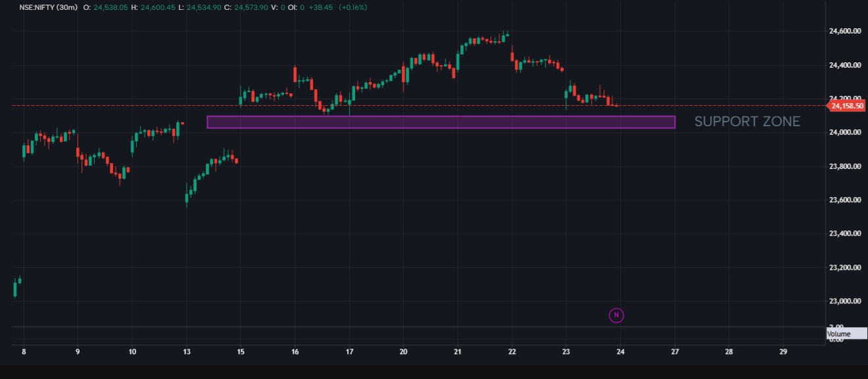Click date 27 on the time axis

click(x=675, y=351)
